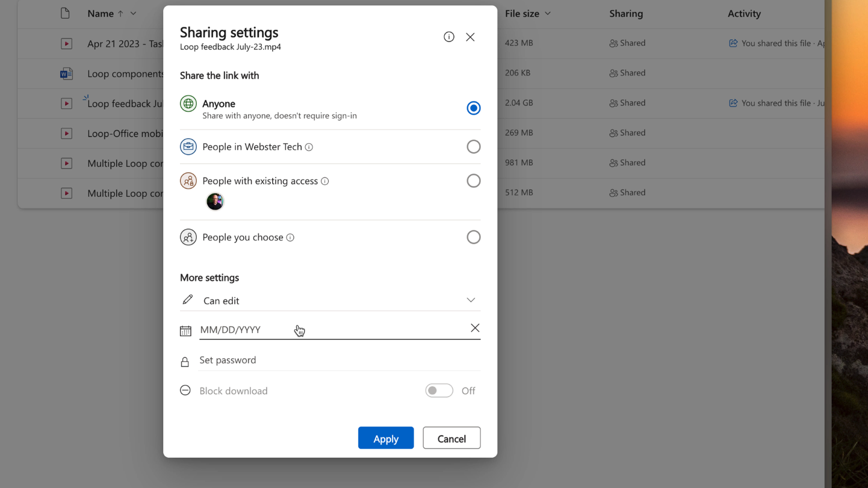Click the pencil icon next to Can edit
Screen dimensions: 868x488
pyautogui.click(x=187, y=300)
